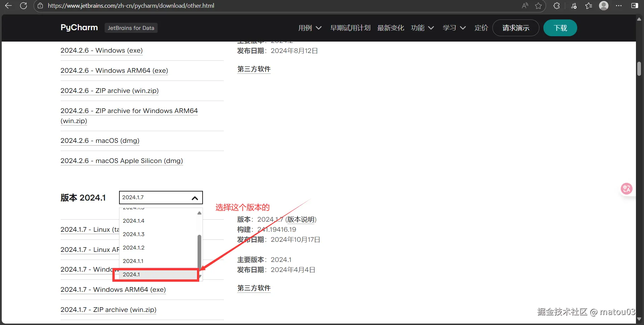The width and height of the screenshot is (644, 325).
Task: Download 2024.1.7 - Windows ARM64 (exe)
Action: click(x=113, y=289)
